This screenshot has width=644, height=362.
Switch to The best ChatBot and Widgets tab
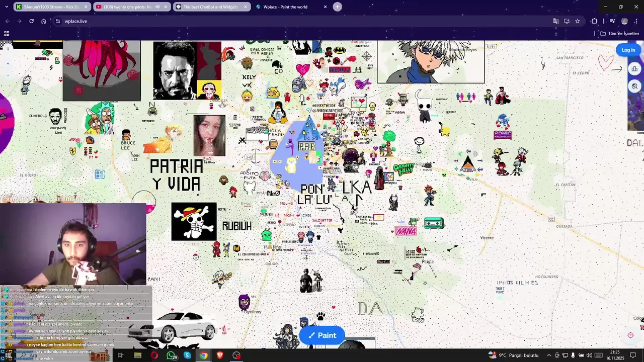pyautogui.click(x=212, y=7)
